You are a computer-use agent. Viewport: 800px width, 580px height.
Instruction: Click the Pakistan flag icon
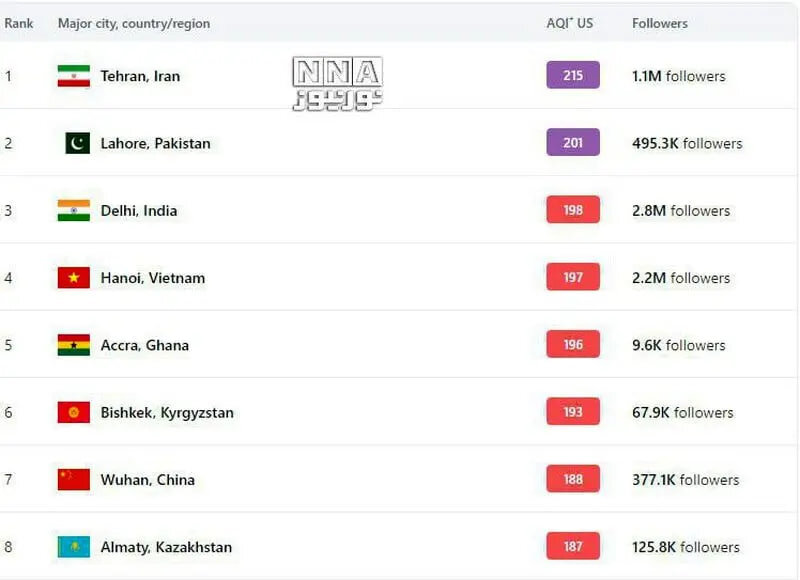coord(78,143)
